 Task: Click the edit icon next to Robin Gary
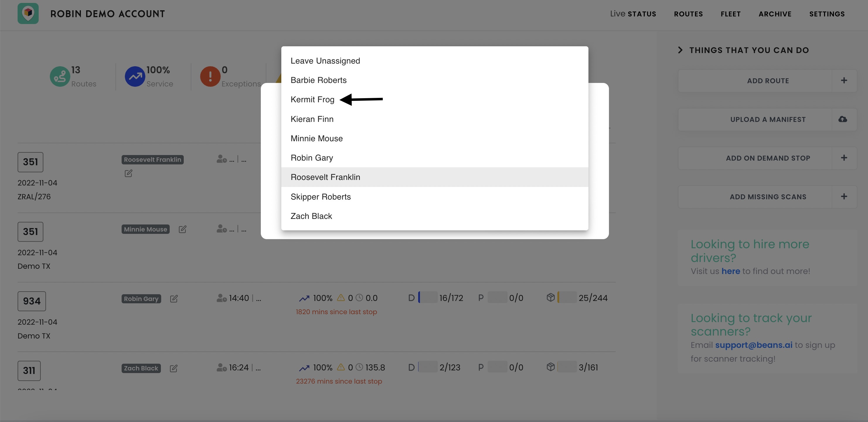point(174,299)
